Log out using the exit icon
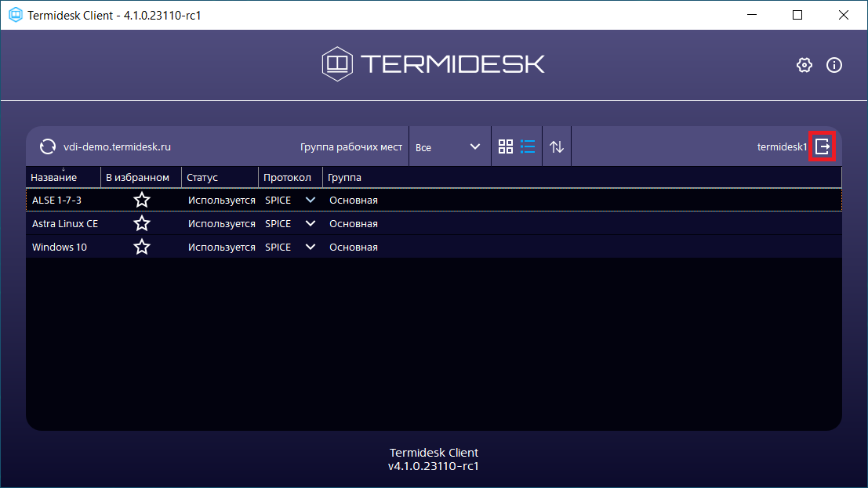The image size is (868, 488). tap(823, 146)
